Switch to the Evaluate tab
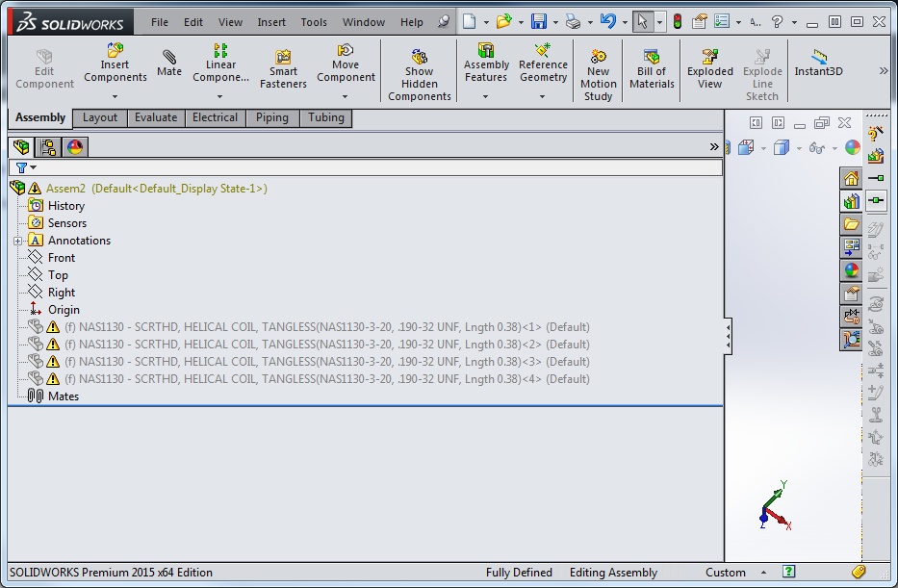Viewport: 898px width, 588px height. click(156, 118)
